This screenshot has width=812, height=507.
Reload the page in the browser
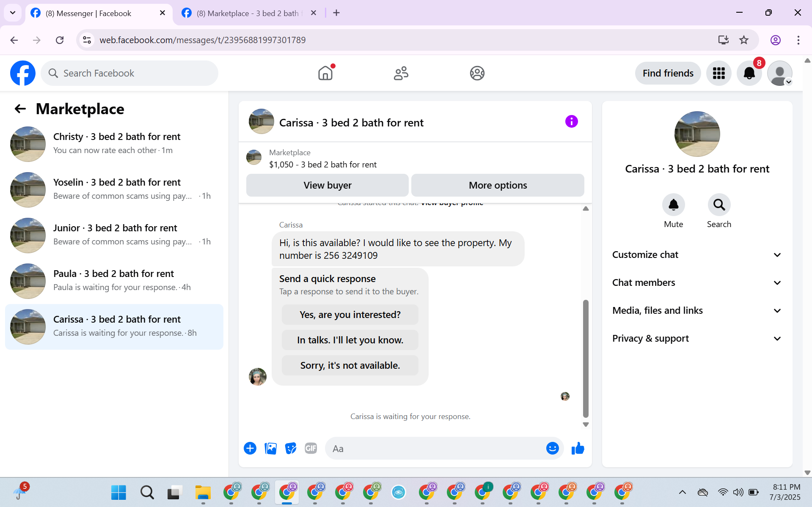(60, 40)
